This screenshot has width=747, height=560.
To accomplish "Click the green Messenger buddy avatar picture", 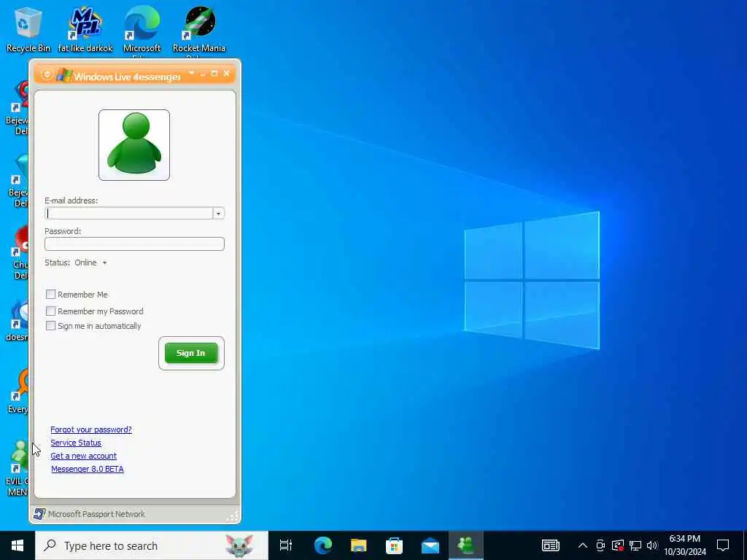I will tap(134, 145).
